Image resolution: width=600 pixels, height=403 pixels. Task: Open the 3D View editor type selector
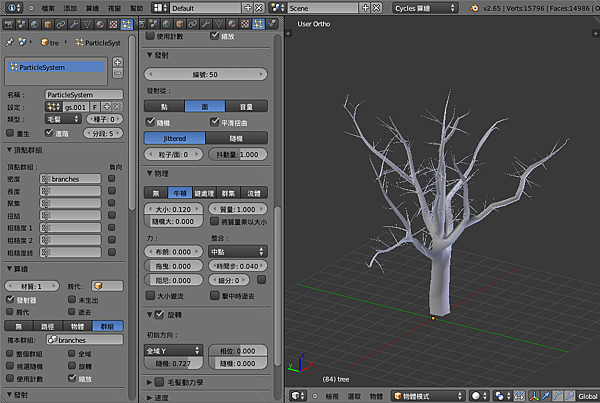tap(298, 396)
